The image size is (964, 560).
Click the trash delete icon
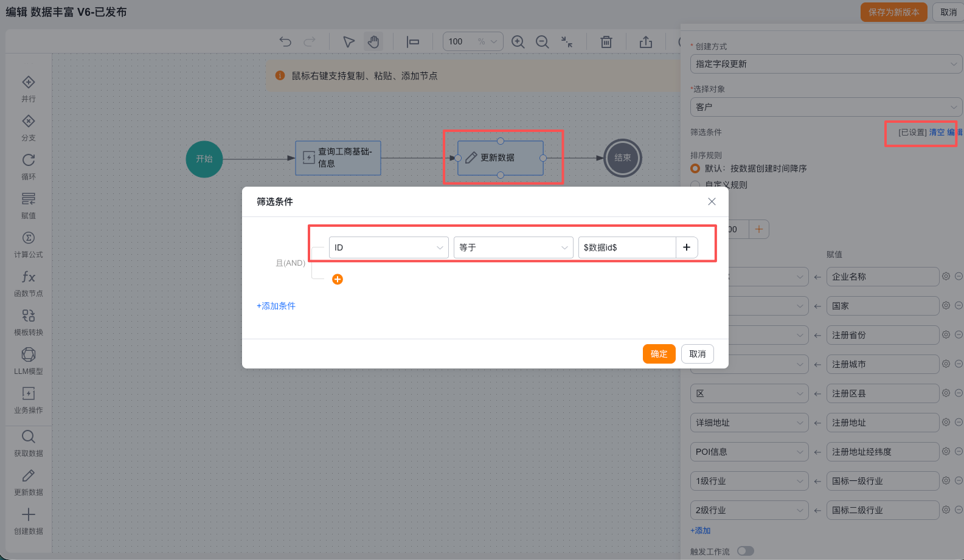coord(606,41)
